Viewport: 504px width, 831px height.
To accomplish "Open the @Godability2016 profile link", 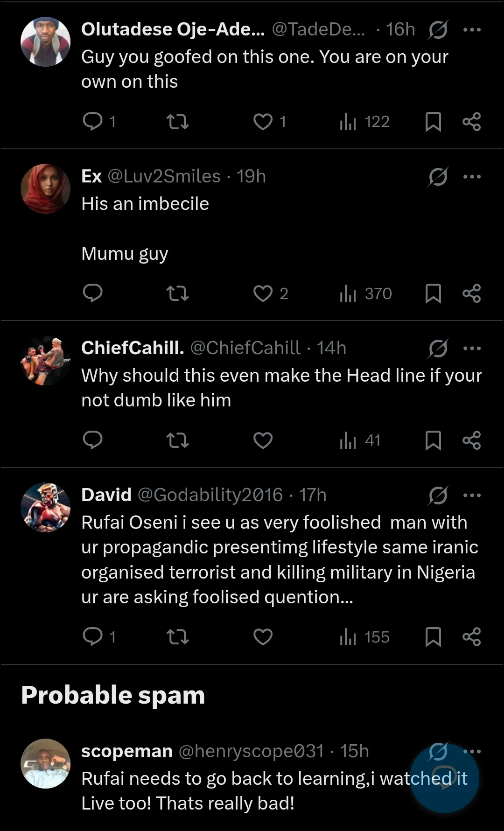I will click(x=210, y=495).
